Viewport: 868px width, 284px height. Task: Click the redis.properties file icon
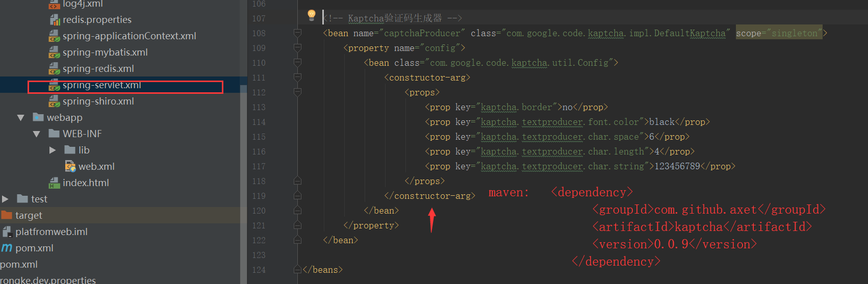pyautogui.click(x=55, y=20)
